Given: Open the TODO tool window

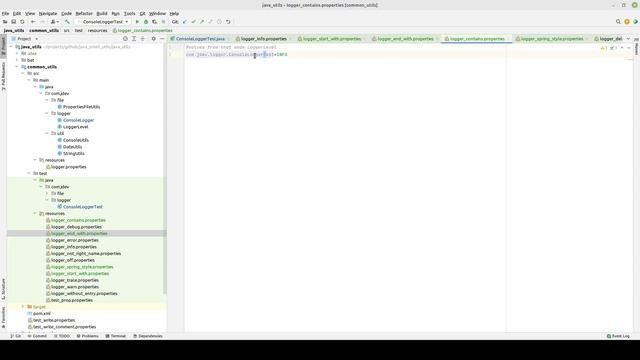Looking at the screenshot, I should [x=62, y=336].
